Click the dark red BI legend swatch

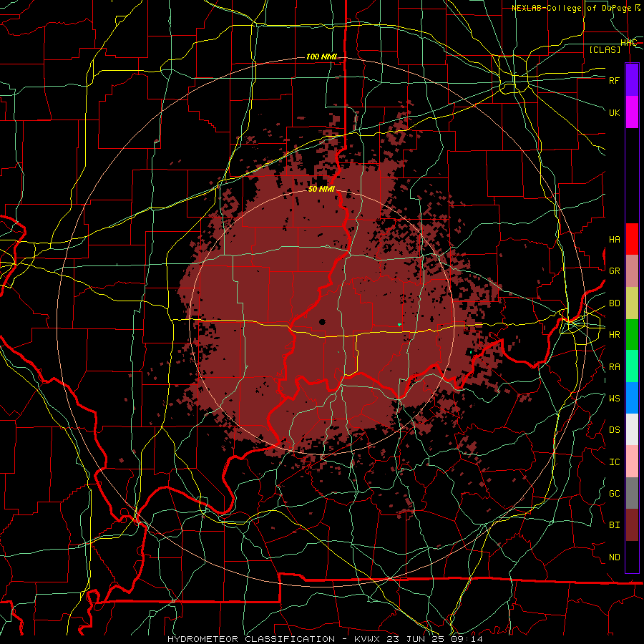[x=632, y=525]
